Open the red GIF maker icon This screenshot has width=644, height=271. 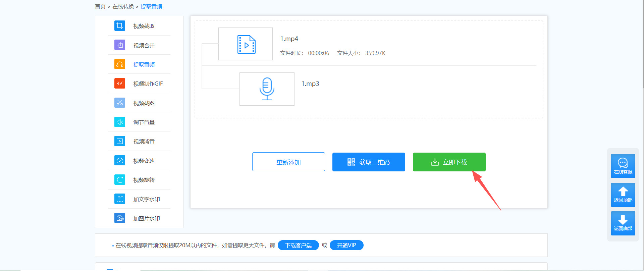120,84
